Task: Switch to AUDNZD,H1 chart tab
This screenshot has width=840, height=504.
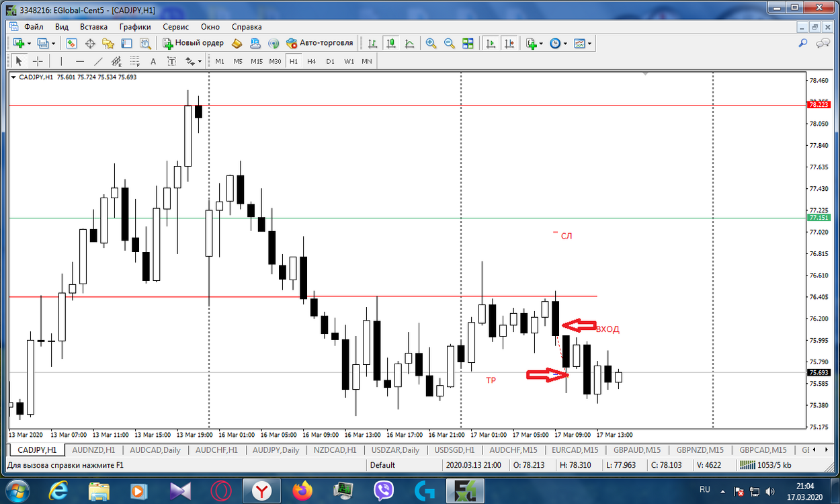Action: [x=93, y=450]
